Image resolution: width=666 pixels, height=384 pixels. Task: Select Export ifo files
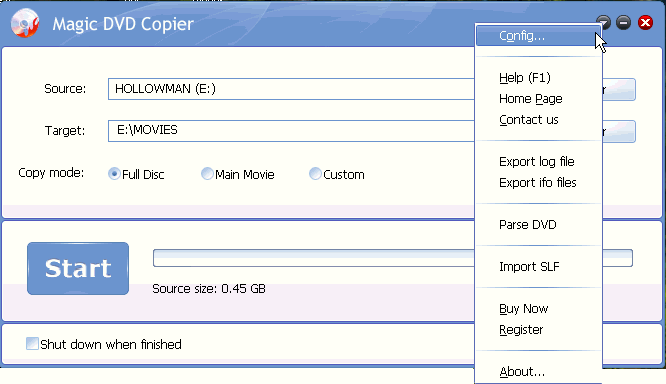point(538,183)
